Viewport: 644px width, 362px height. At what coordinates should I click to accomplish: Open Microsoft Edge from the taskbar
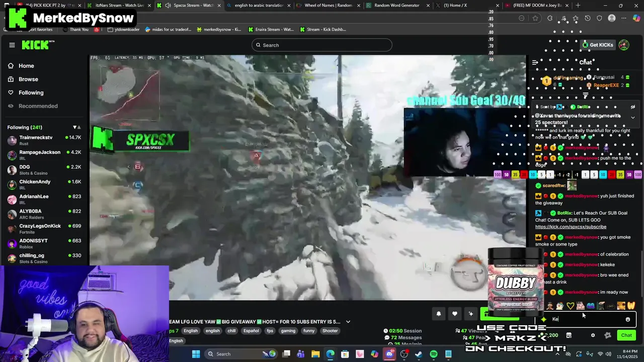tap(330, 354)
